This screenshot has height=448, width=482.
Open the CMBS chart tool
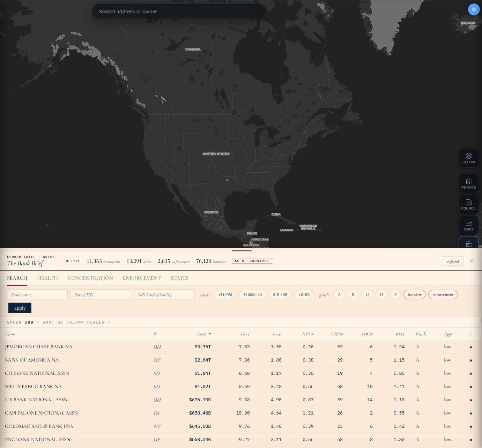click(468, 225)
